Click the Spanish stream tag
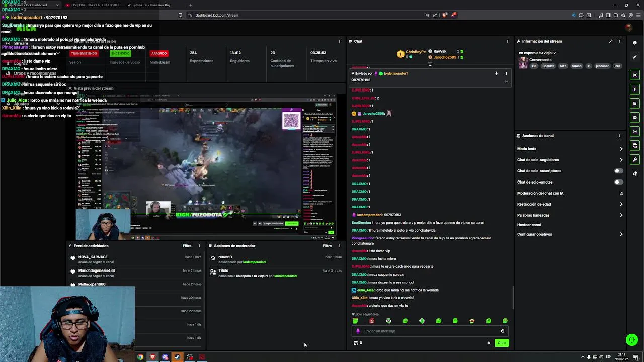This screenshot has width=644, height=362. click(548, 66)
